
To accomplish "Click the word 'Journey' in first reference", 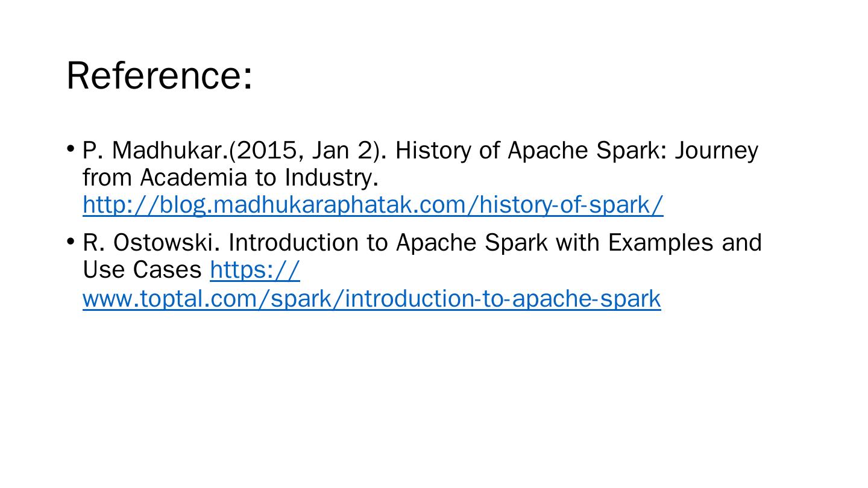I will (716, 151).
